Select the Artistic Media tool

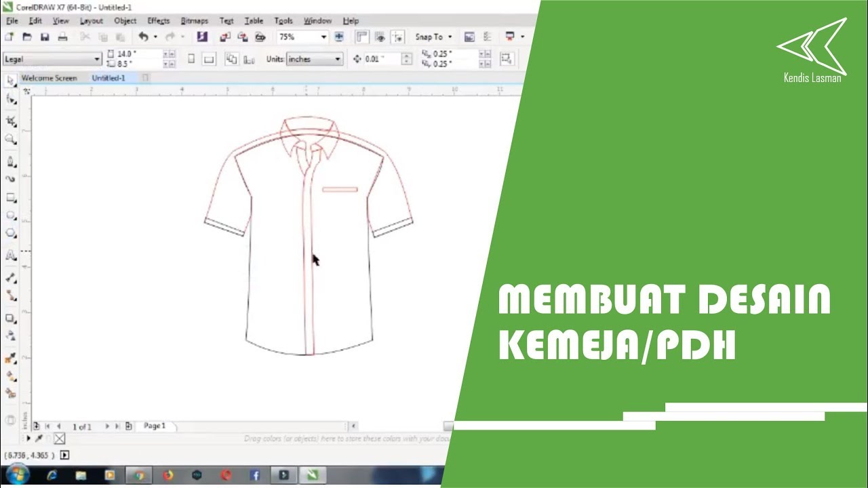(x=10, y=179)
